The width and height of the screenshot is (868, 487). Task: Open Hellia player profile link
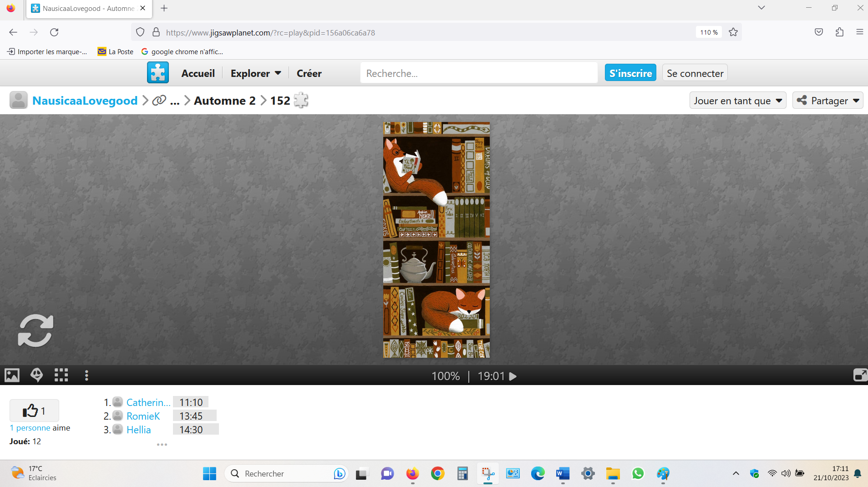pyautogui.click(x=139, y=430)
